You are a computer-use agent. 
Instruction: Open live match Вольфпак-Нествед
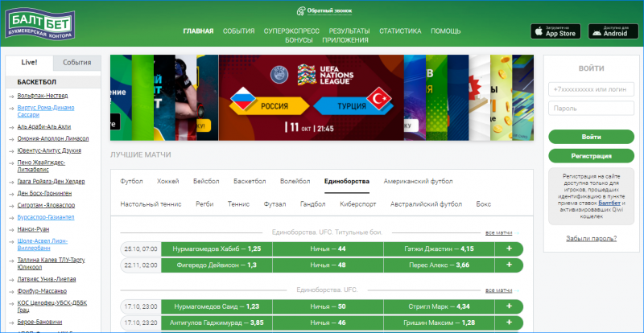(x=43, y=96)
